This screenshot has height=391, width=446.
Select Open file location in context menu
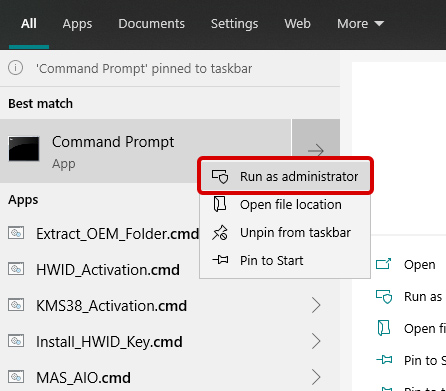[x=285, y=205]
